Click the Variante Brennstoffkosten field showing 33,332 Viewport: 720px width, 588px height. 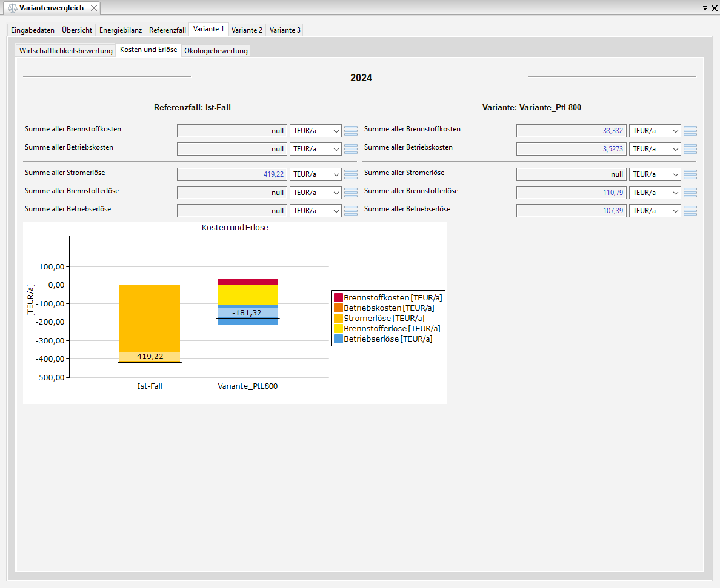point(572,131)
